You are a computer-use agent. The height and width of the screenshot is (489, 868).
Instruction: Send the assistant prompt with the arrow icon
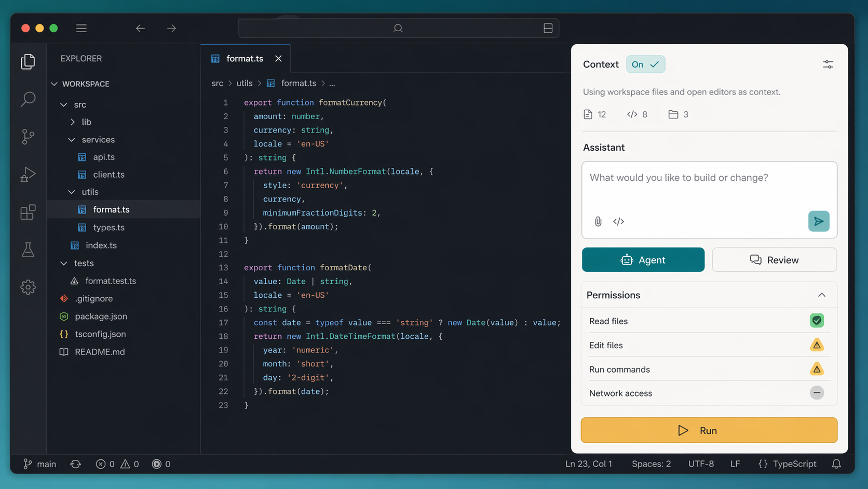point(819,221)
